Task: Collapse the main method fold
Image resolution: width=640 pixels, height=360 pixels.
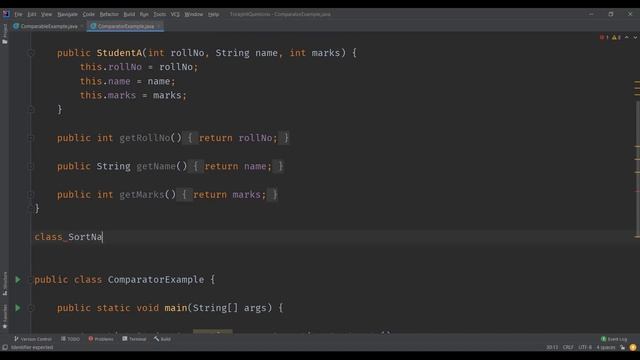Action: 31,308
